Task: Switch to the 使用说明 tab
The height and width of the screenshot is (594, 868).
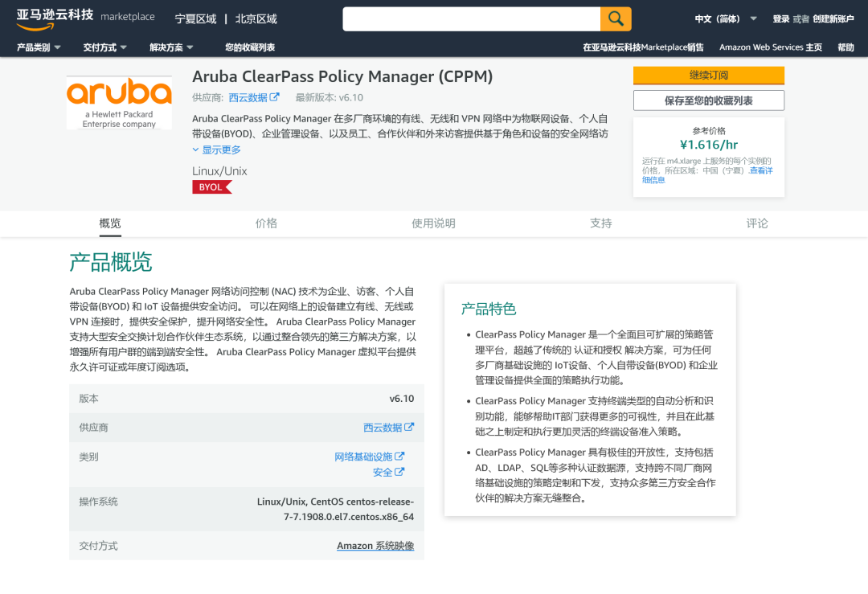Action: tap(433, 223)
